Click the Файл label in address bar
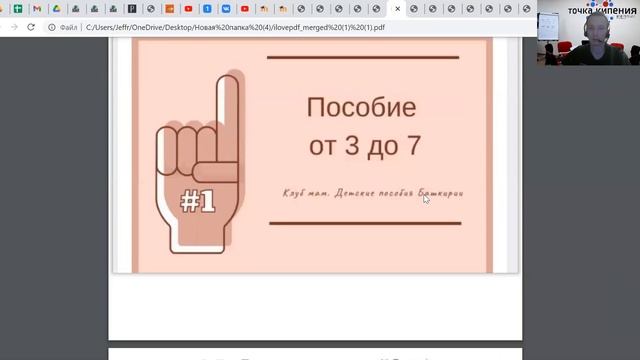 click(68, 27)
